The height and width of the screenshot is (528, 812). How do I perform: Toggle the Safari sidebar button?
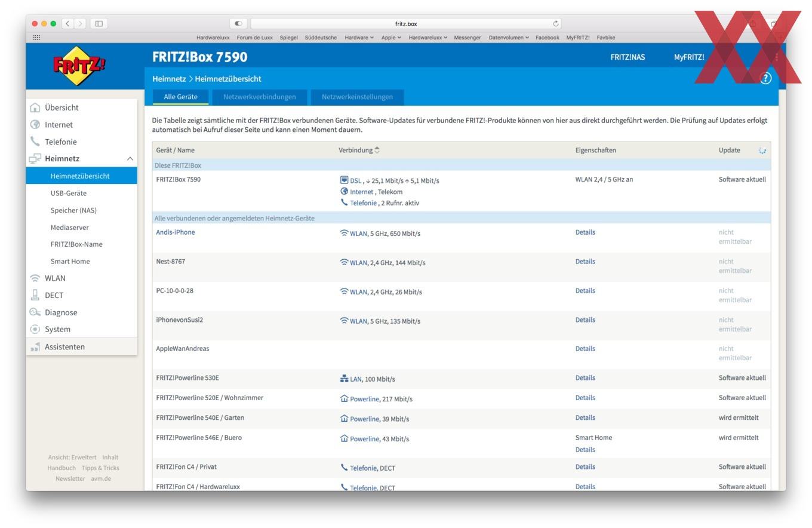(99, 23)
